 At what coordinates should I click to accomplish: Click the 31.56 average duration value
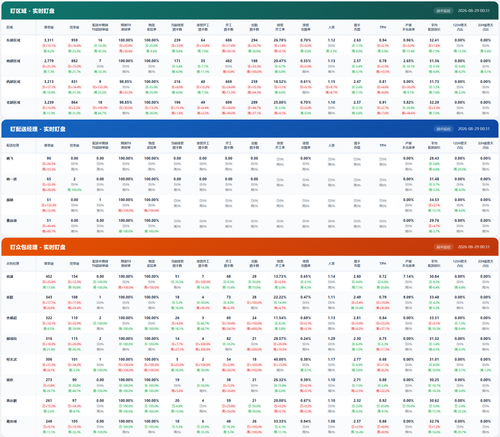tap(434, 61)
